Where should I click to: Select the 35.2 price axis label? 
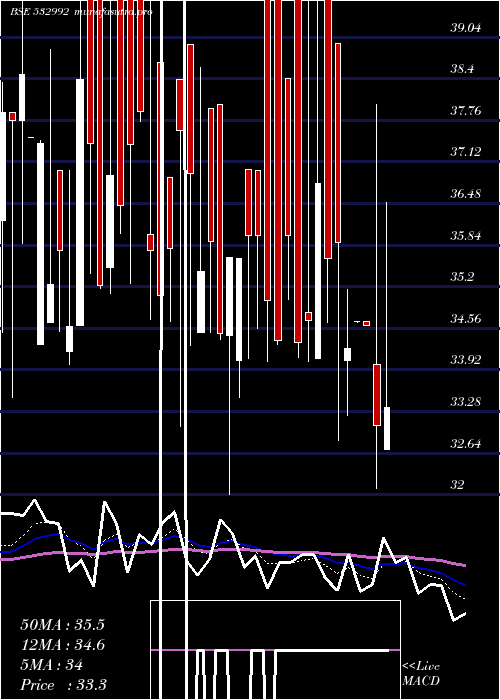pyautogui.click(x=462, y=277)
